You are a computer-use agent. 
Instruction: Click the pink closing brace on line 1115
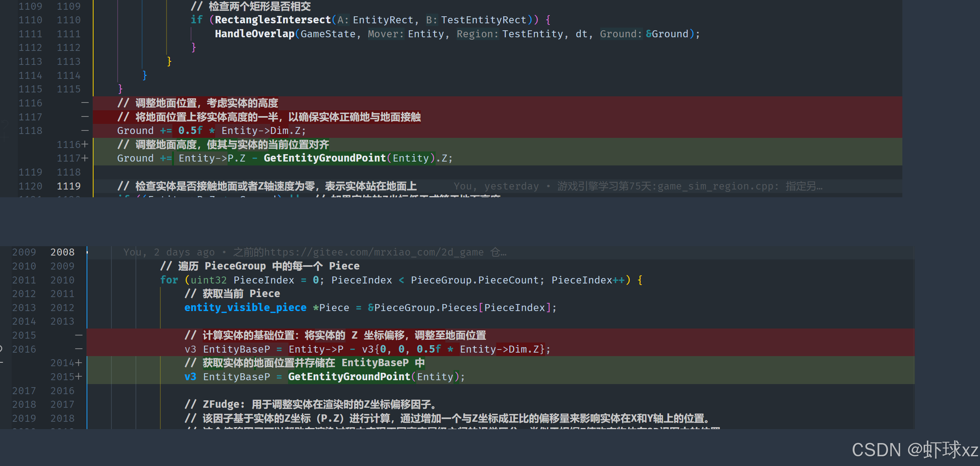coord(120,89)
